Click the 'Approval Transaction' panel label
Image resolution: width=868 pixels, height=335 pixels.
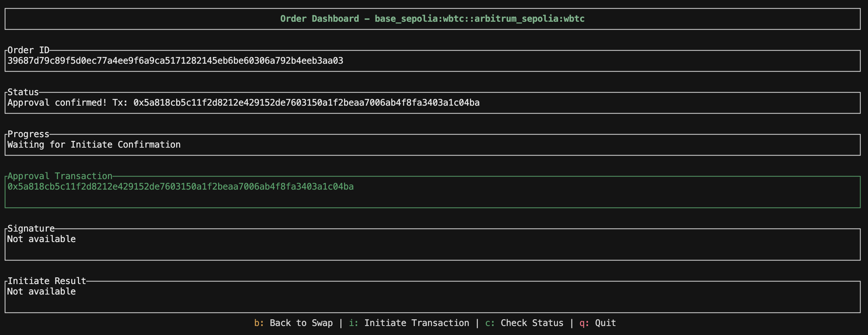60,176
